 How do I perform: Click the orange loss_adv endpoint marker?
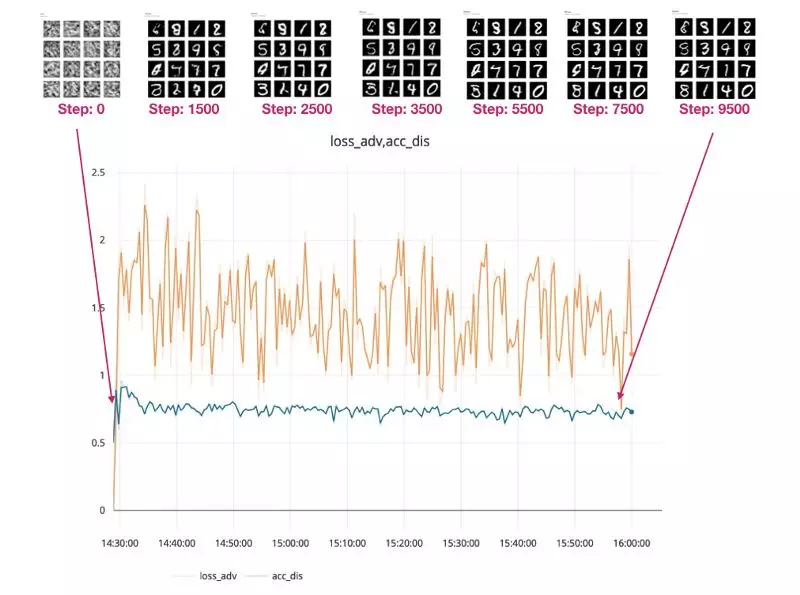(632, 354)
